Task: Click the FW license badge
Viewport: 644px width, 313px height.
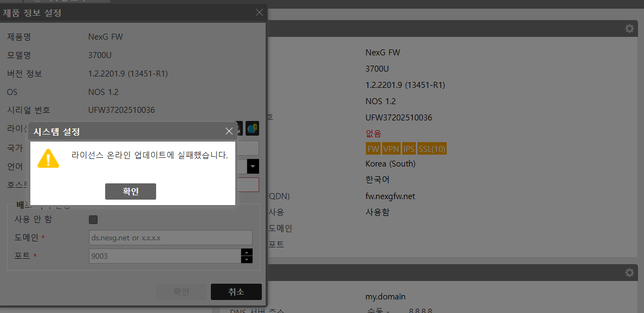Action: [373, 149]
